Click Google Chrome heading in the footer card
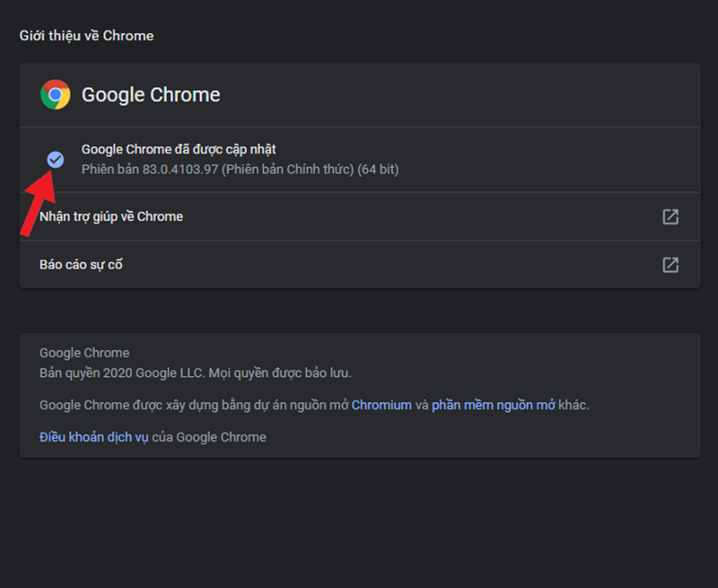 (x=84, y=353)
